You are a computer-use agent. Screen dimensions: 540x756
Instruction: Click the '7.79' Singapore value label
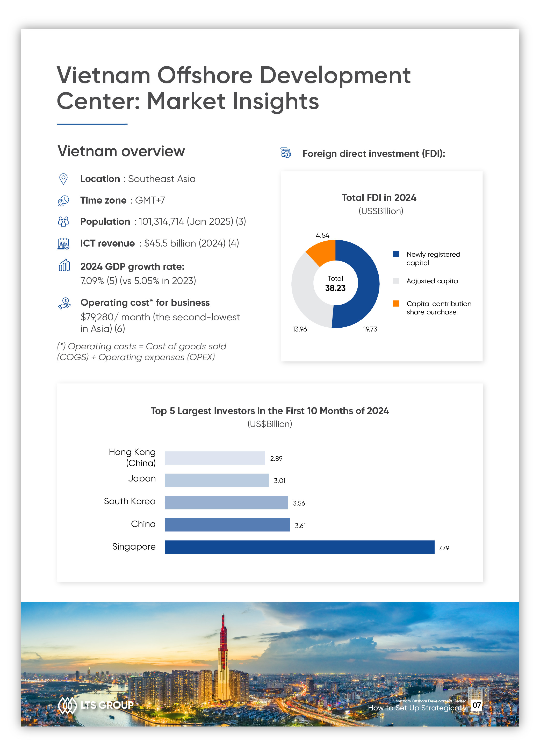(444, 548)
